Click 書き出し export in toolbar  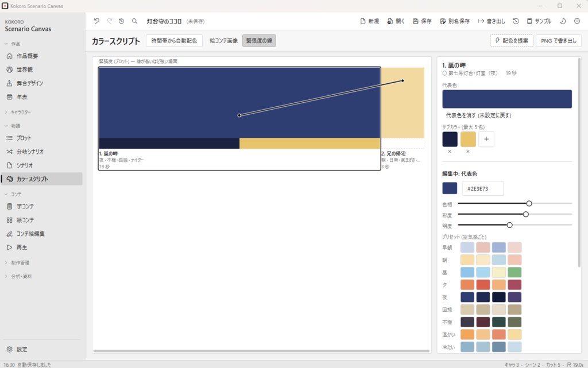pos(492,21)
